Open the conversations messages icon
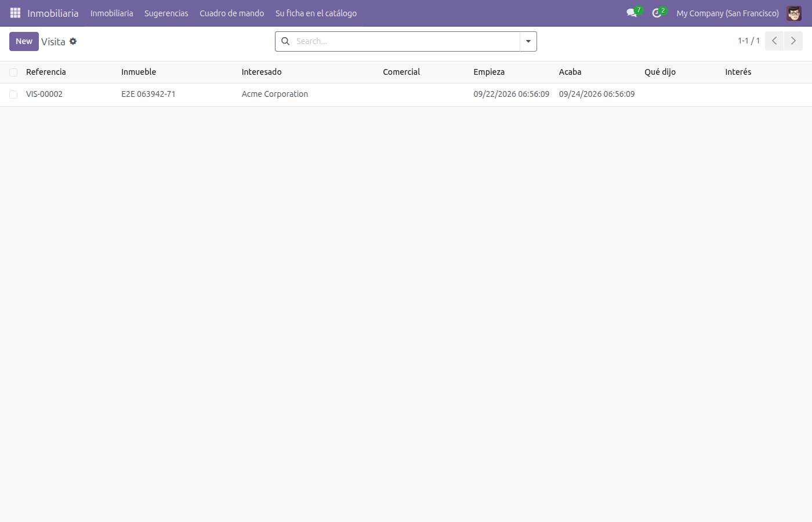 pos(632,13)
